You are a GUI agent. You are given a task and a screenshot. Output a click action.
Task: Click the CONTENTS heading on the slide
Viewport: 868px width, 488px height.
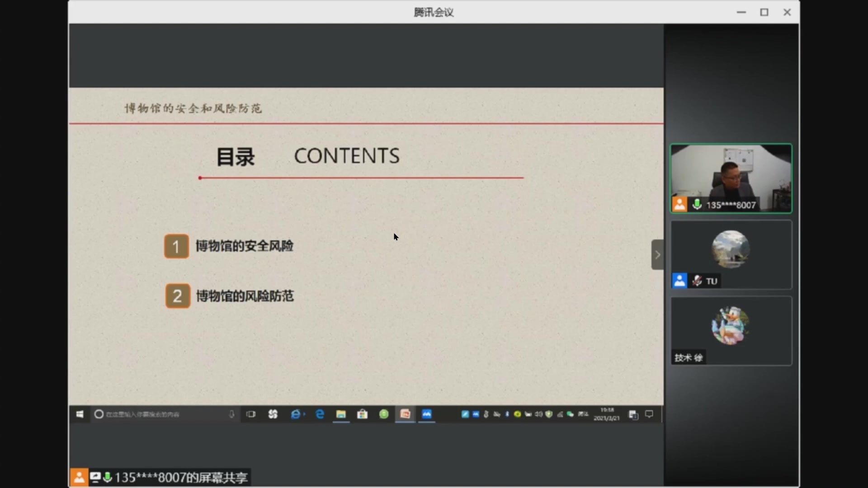347,156
